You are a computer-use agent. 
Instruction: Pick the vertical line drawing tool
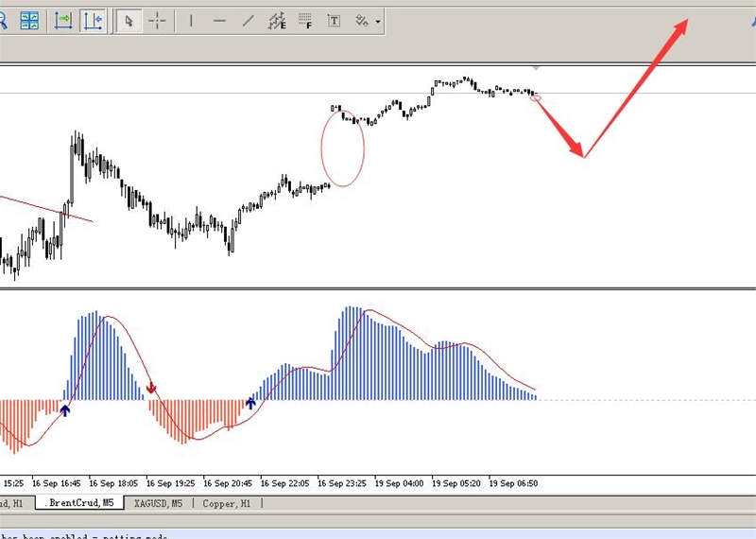[192, 21]
